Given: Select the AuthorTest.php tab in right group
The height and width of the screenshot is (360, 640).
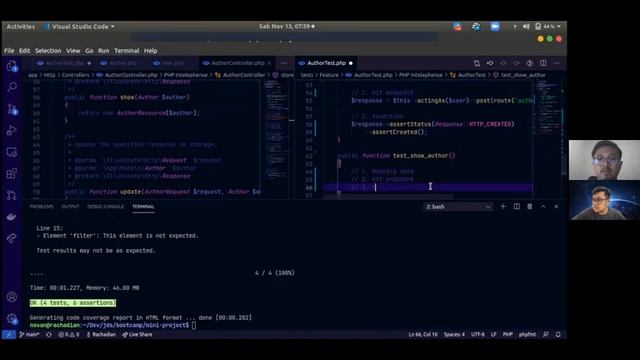Looking at the screenshot, I should tap(327, 63).
